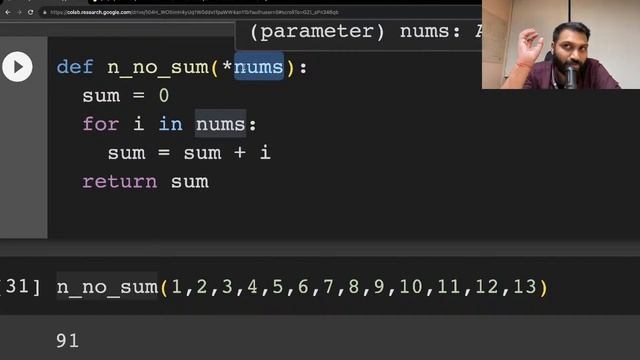Click the 'for' keyword in the loop
640x360 pixels.
(x=101, y=124)
